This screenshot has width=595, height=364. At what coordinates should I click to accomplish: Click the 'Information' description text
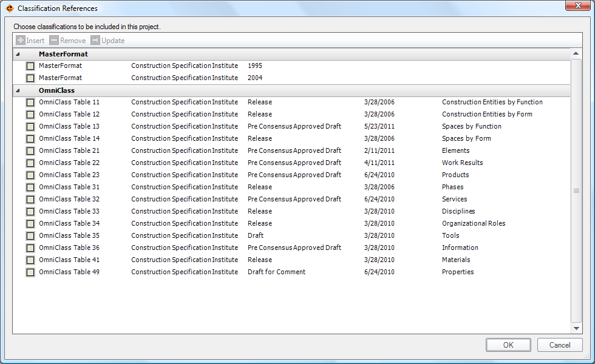click(460, 248)
